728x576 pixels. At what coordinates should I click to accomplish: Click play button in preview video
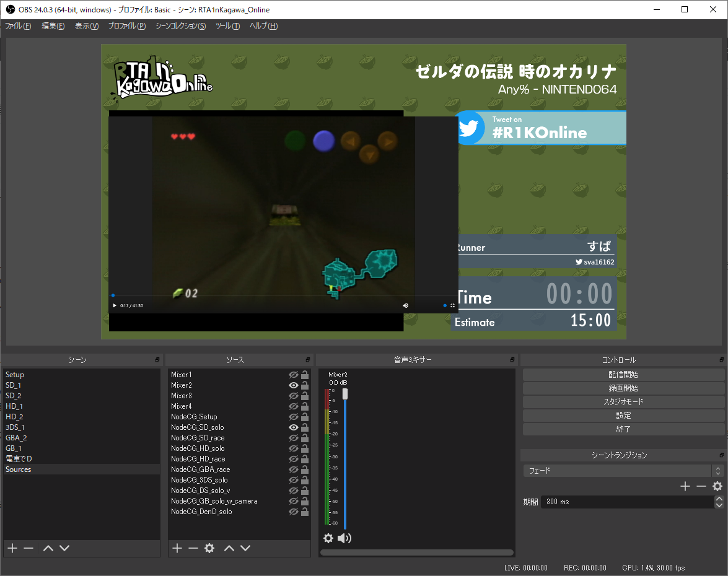pos(115,305)
